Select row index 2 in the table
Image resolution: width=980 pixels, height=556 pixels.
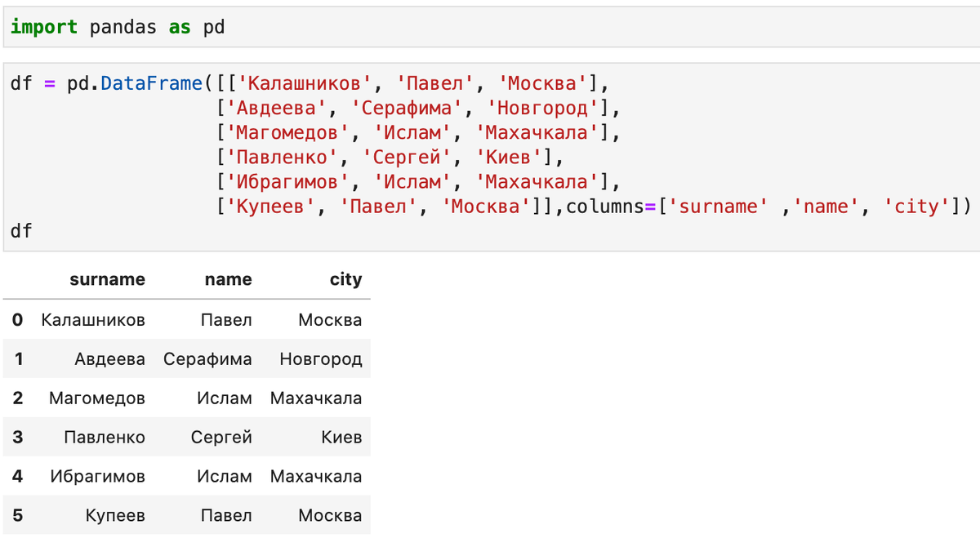tap(18, 398)
